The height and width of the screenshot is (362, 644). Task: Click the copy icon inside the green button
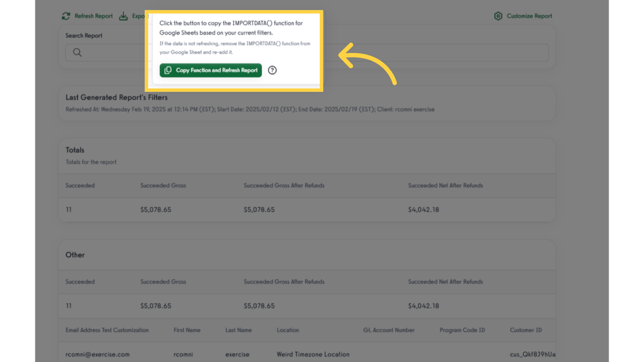168,70
